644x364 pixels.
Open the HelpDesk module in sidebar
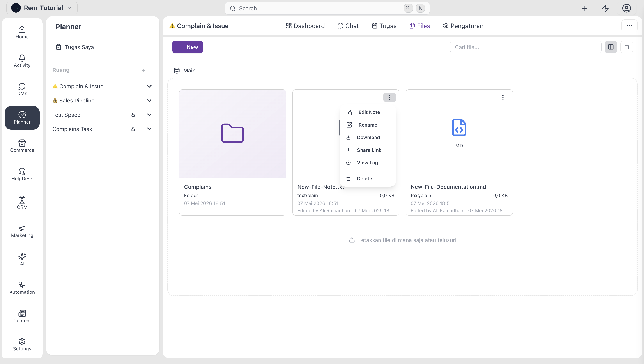pyautogui.click(x=22, y=175)
